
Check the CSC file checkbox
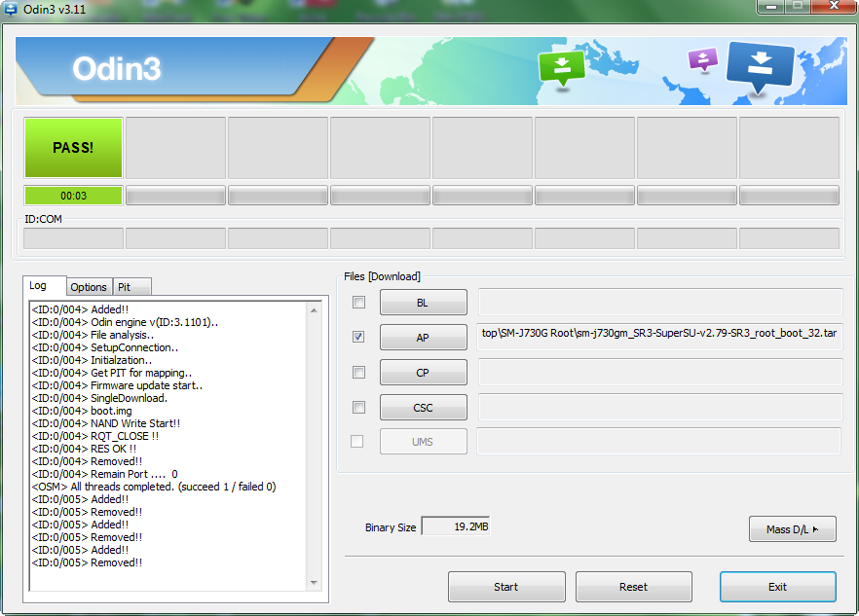[358, 408]
